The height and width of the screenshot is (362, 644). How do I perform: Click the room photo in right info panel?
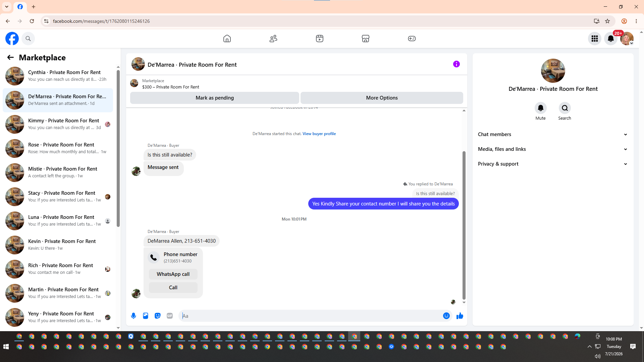tap(553, 71)
